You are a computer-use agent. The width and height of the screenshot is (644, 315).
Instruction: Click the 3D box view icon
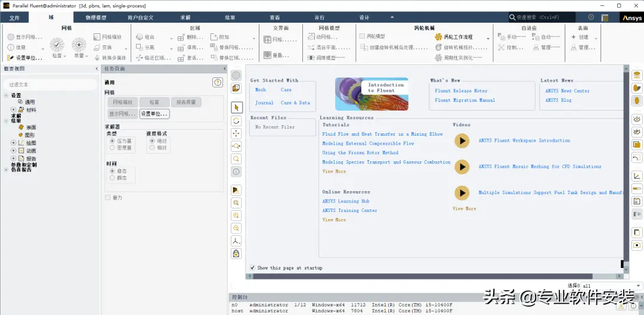pyautogui.click(x=236, y=88)
